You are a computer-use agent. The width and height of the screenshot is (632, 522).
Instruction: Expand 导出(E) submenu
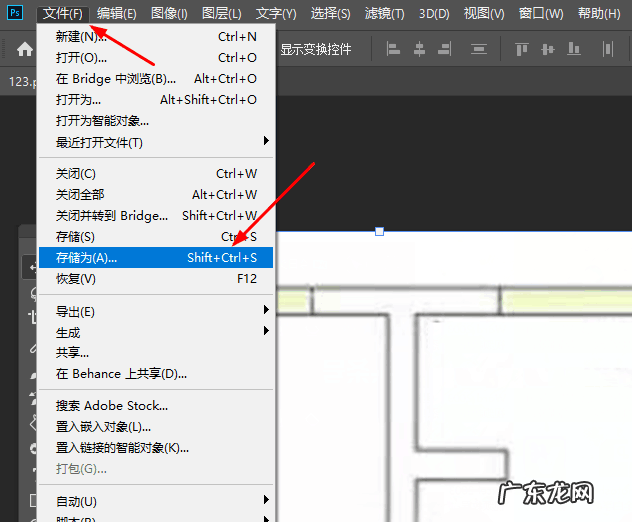pos(156,312)
